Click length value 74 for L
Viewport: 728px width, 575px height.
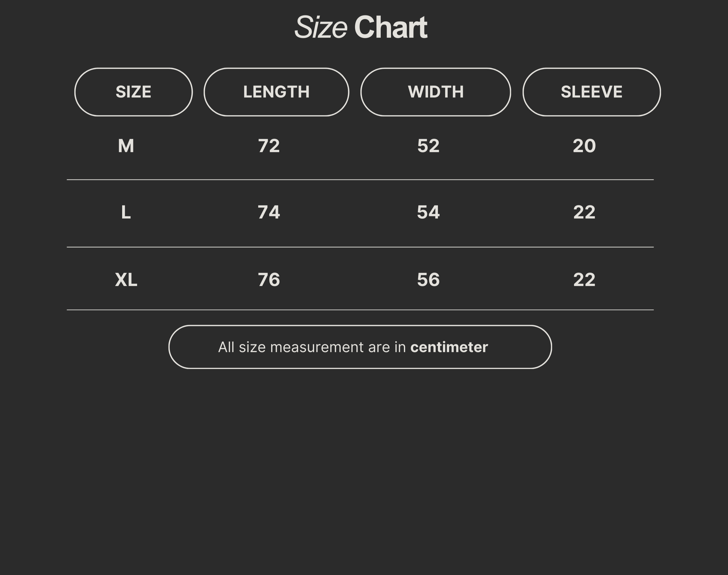click(x=269, y=213)
